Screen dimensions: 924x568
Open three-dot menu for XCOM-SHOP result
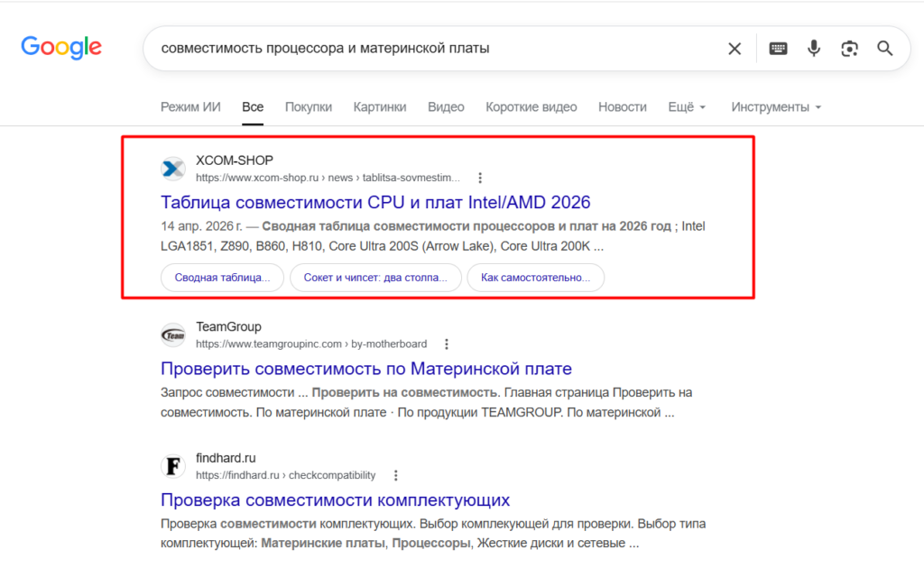480,178
